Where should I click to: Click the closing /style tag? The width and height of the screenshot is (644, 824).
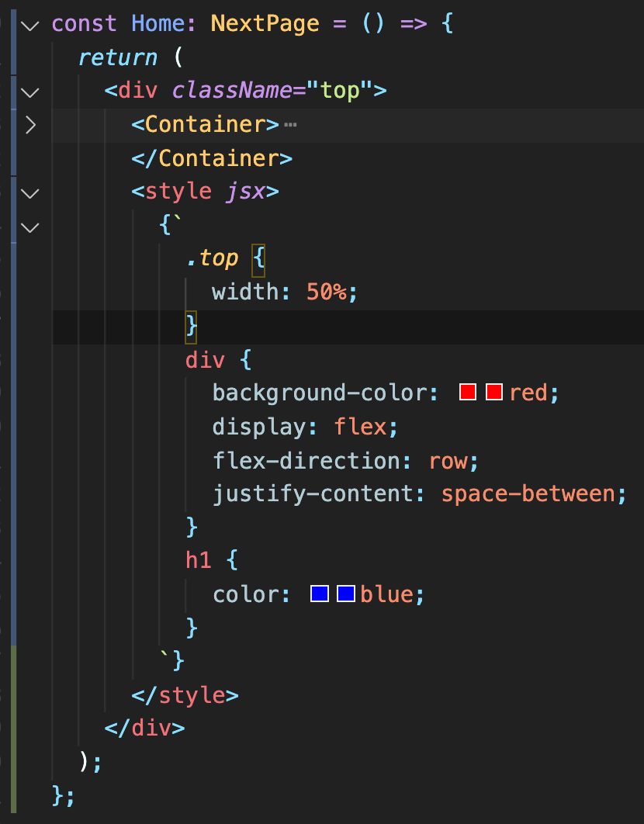[185, 695]
